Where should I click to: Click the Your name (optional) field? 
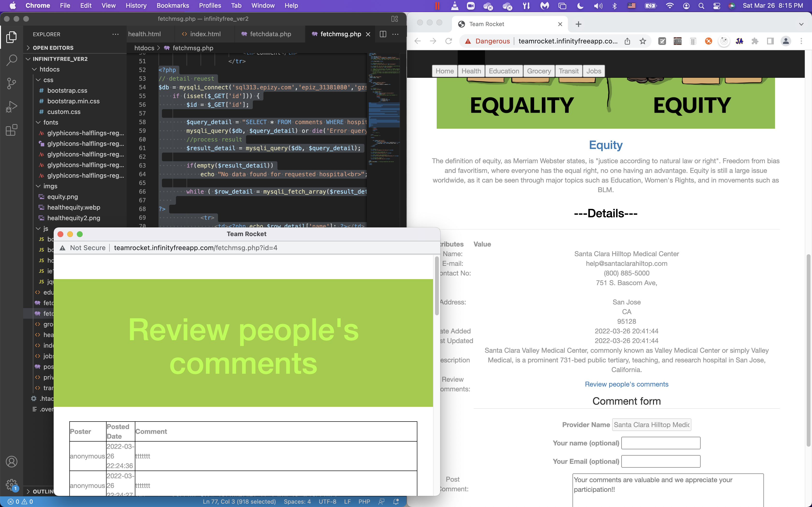[661, 443]
